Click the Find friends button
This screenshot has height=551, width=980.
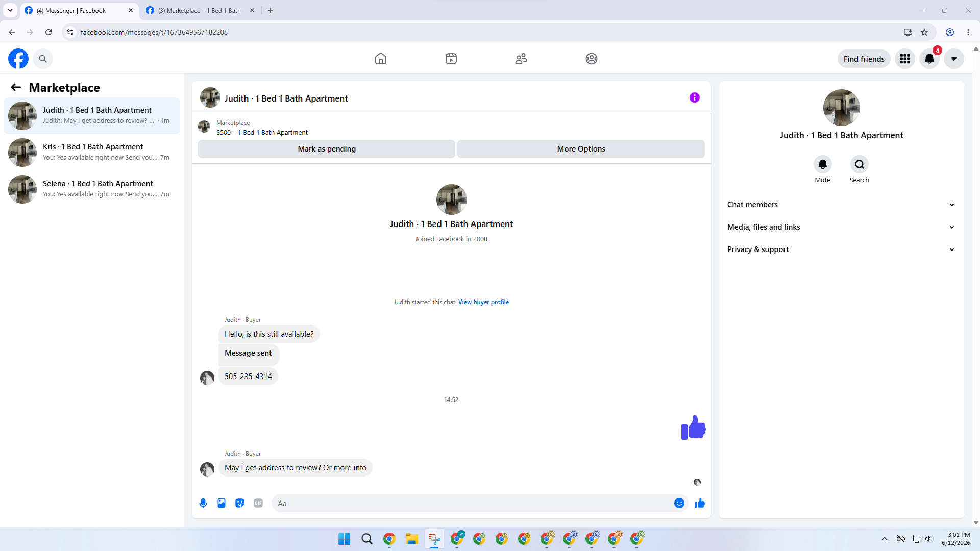pyautogui.click(x=864, y=59)
